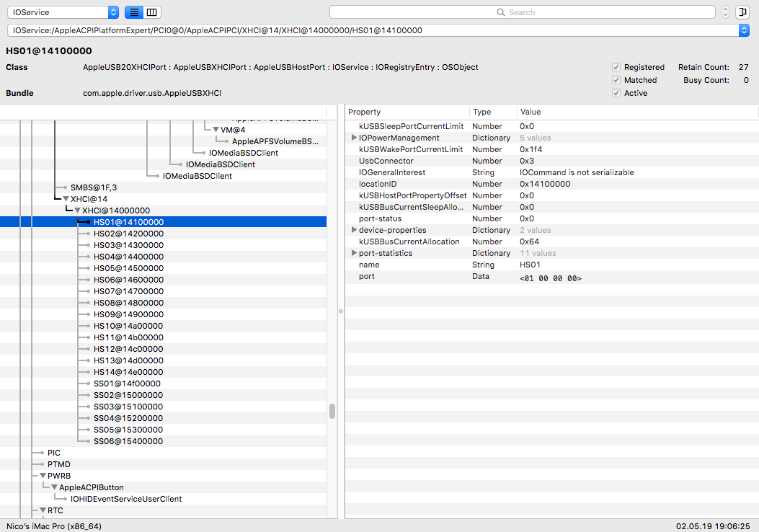759x532 pixels.
Task: Expand the port-statistics dictionary
Action: (x=354, y=253)
